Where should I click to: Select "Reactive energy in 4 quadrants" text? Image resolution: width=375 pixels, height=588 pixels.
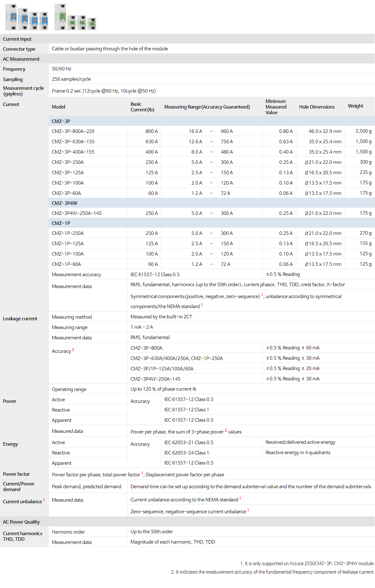(x=298, y=453)
